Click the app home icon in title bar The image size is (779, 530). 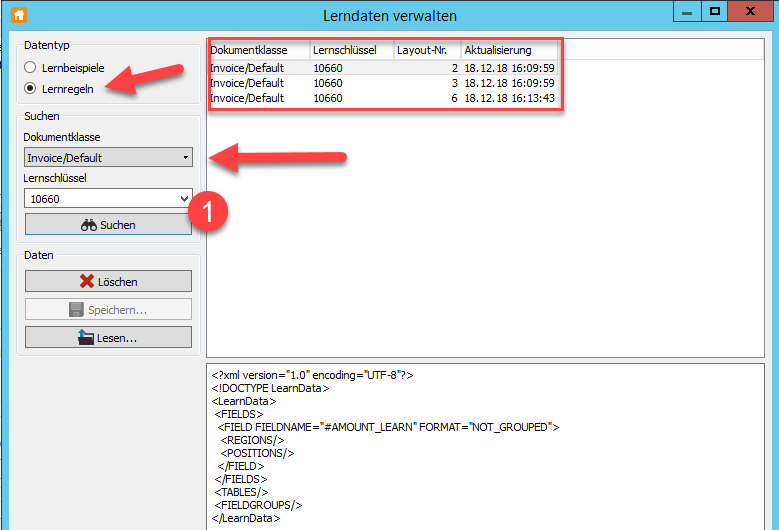[x=18, y=15]
